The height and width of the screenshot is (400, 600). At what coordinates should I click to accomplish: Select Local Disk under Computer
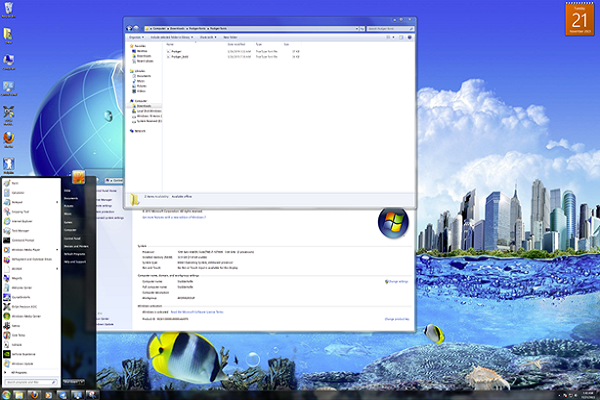[x=148, y=111]
